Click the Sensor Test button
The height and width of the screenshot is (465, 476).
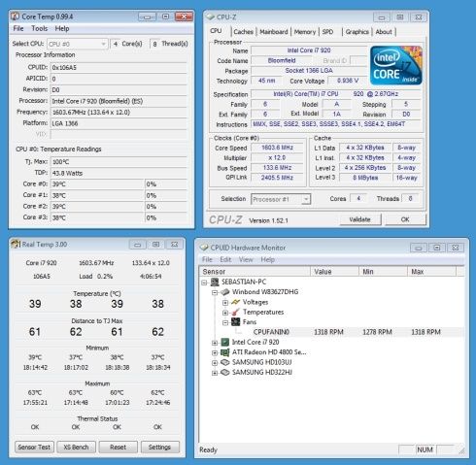click(x=34, y=447)
